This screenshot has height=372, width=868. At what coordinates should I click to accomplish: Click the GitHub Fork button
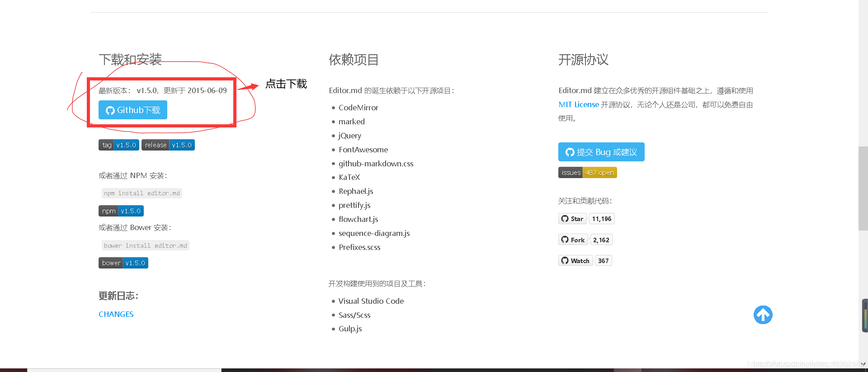coord(573,240)
